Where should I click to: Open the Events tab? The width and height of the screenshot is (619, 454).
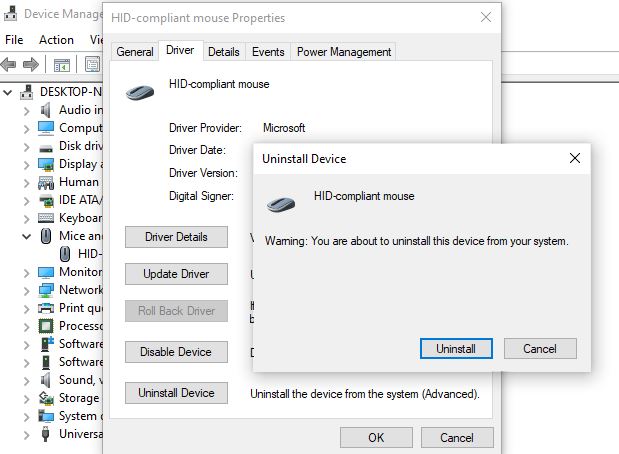click(268, 52)
